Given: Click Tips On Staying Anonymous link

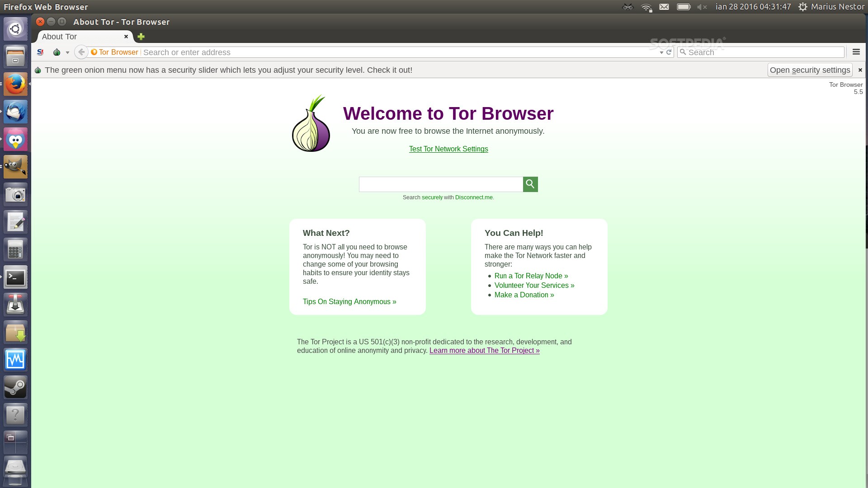Looking at the screenshot, I should coord(349,301).
